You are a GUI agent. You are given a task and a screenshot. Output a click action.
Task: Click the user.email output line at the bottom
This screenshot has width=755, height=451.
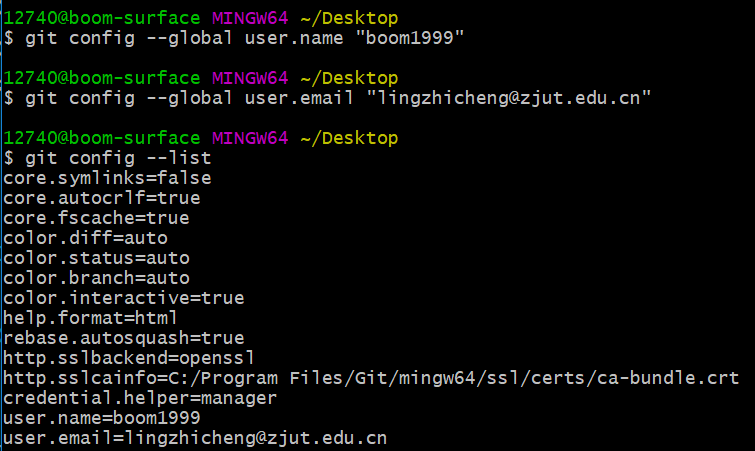pos(195,438)
